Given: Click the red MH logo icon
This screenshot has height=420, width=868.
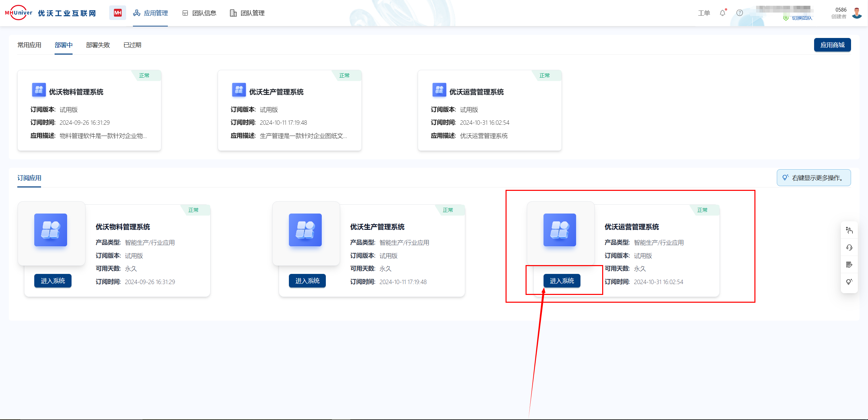Looking at the screenshot, I should tap(118, 13).
